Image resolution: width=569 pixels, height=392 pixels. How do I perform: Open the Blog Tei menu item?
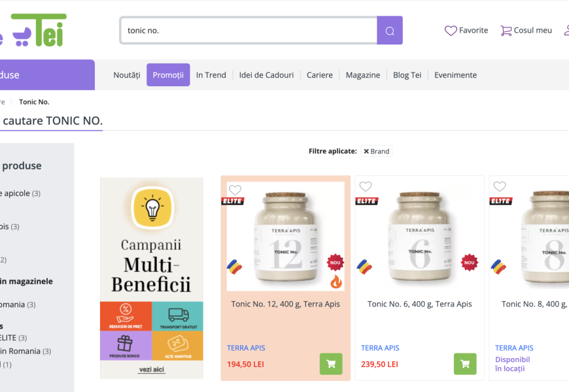pos(407,74)
